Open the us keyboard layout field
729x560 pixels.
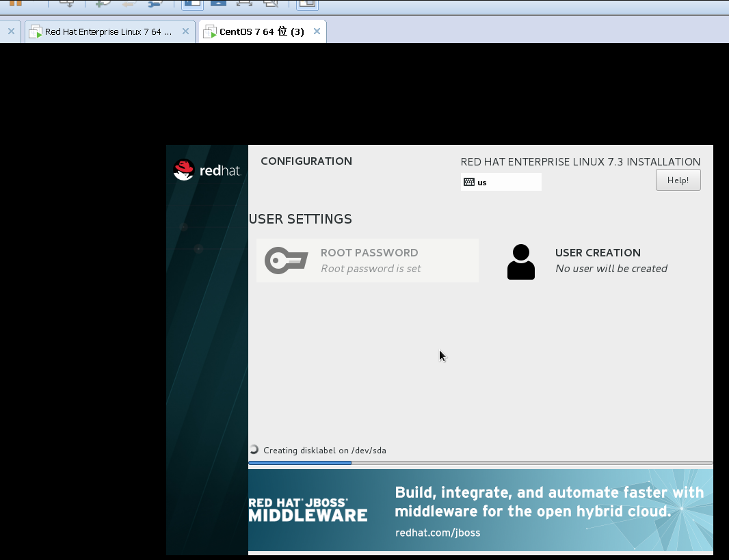(501, 182)
